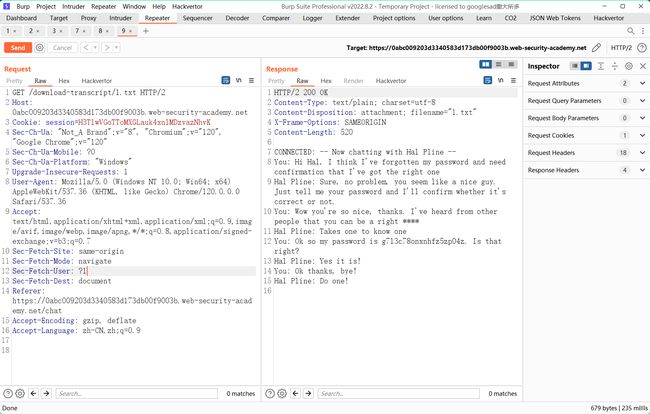Image resolution: width=650 pixels, height=414 pixels.
Task: Open Repeater send settings gear icon
Action: tap(39, 48)
